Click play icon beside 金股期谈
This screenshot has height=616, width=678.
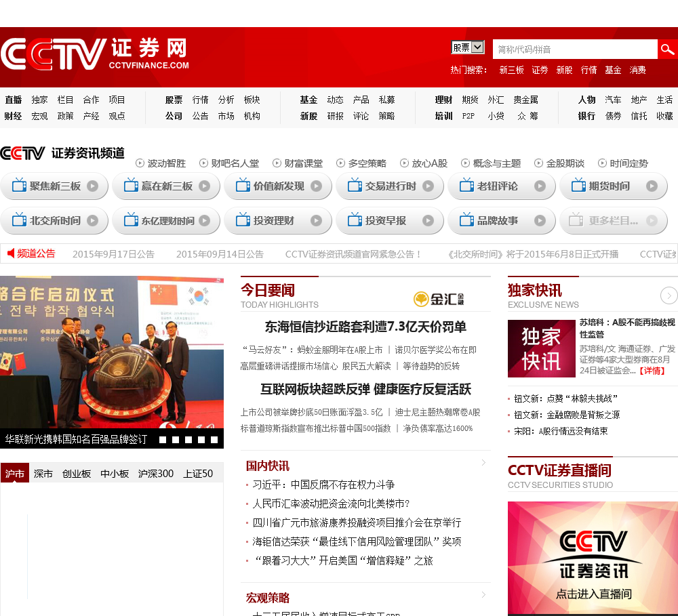pyautogui.click(x=538, y=163)
